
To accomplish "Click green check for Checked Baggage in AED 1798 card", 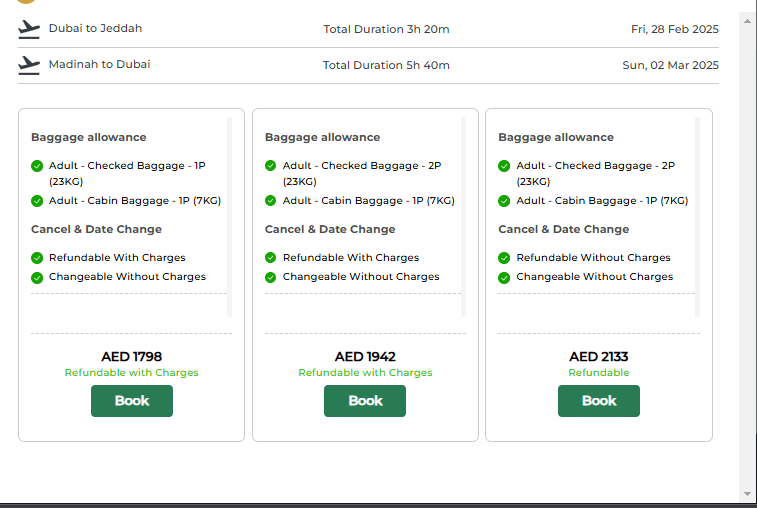I will [37, 166].
